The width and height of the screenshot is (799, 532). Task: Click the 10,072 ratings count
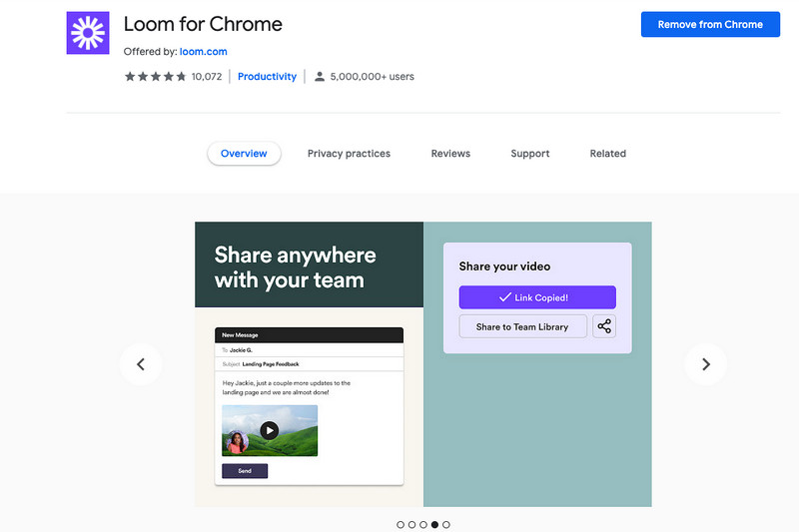pos(207,77)
